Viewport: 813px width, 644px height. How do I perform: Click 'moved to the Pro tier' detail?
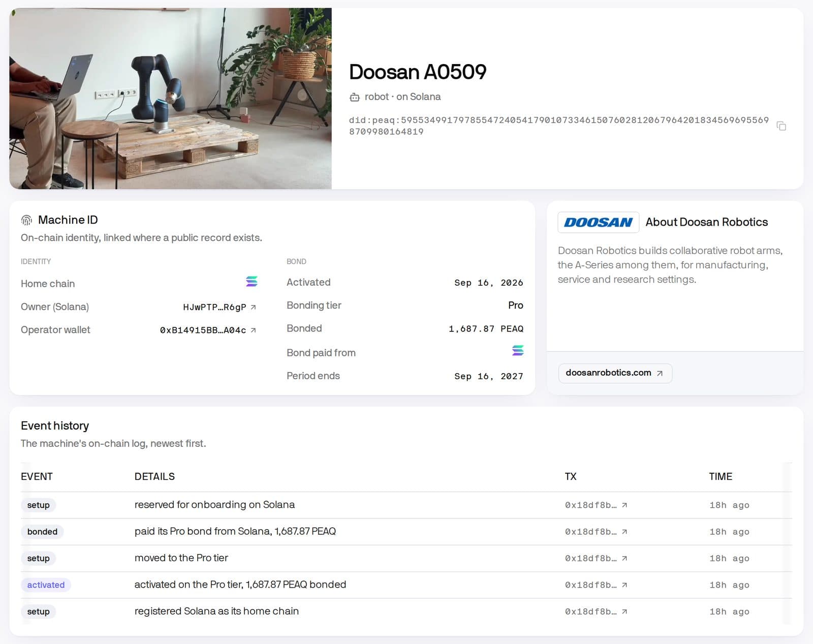pyautogui.click(x=181, y=558)
